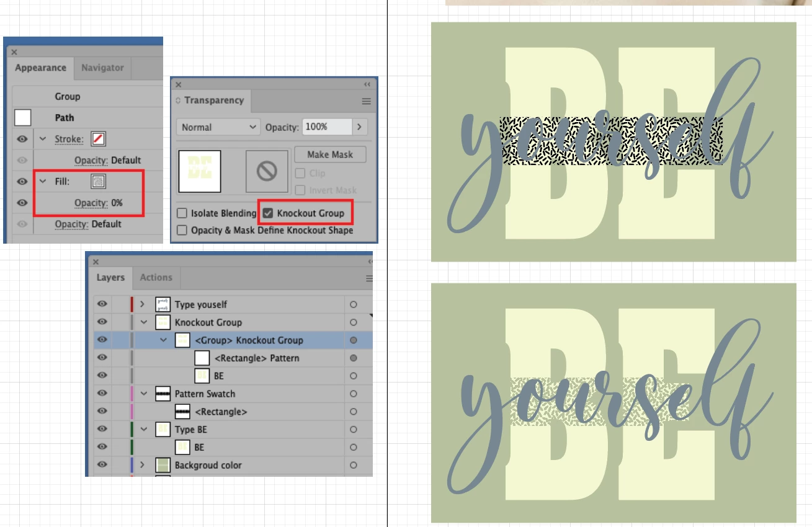Enable Isolate Blending checkbox

[x=182, y=213]
